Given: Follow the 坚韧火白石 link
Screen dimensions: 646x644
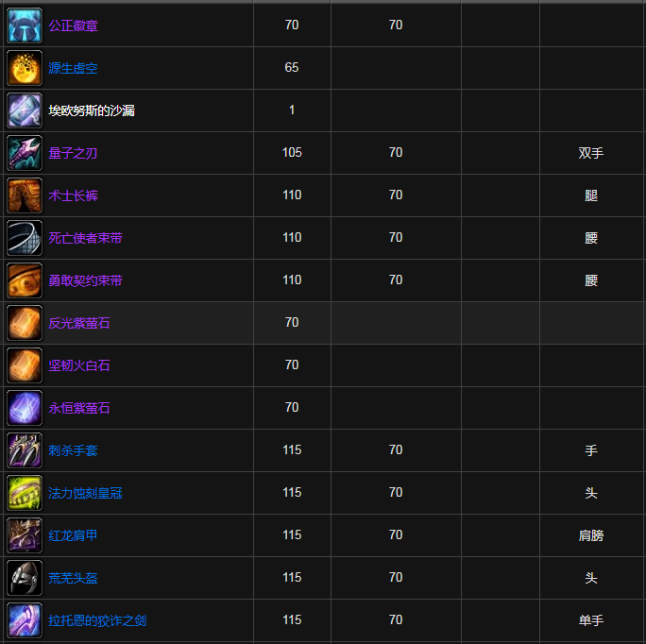Looking at the screenshot, I should click(79, 365).
